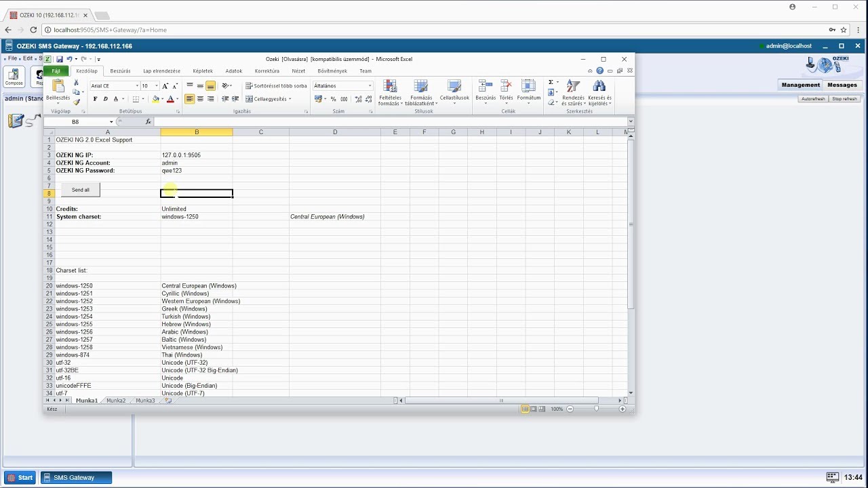The height and width of the screenshot is (488, 868).
Task: Center cell text horizontally
Action: (x=200, y=99)
